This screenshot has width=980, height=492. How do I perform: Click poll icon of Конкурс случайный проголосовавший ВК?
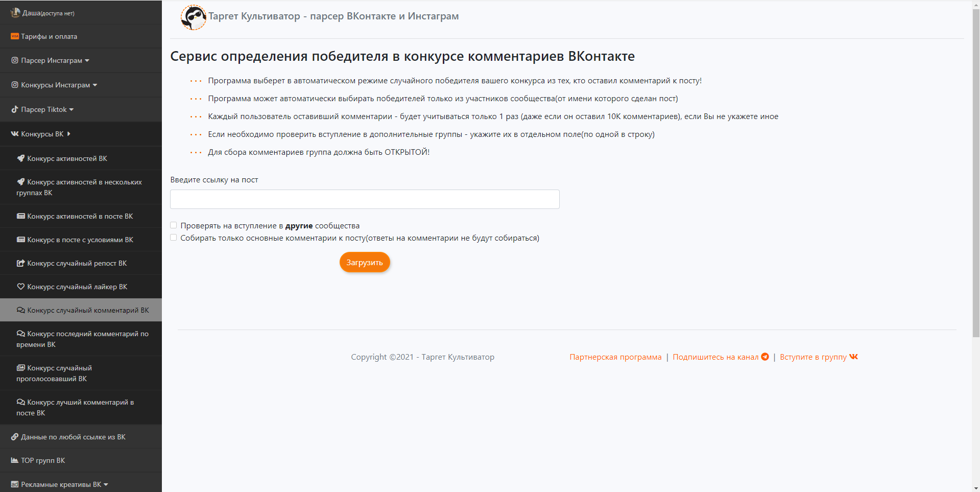point(21,368)
